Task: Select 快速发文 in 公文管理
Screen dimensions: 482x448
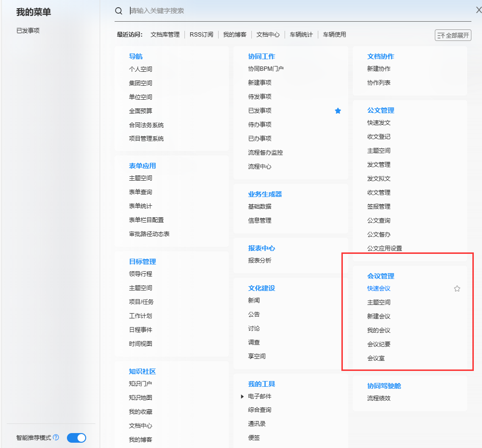Action: tap(378, 123)
